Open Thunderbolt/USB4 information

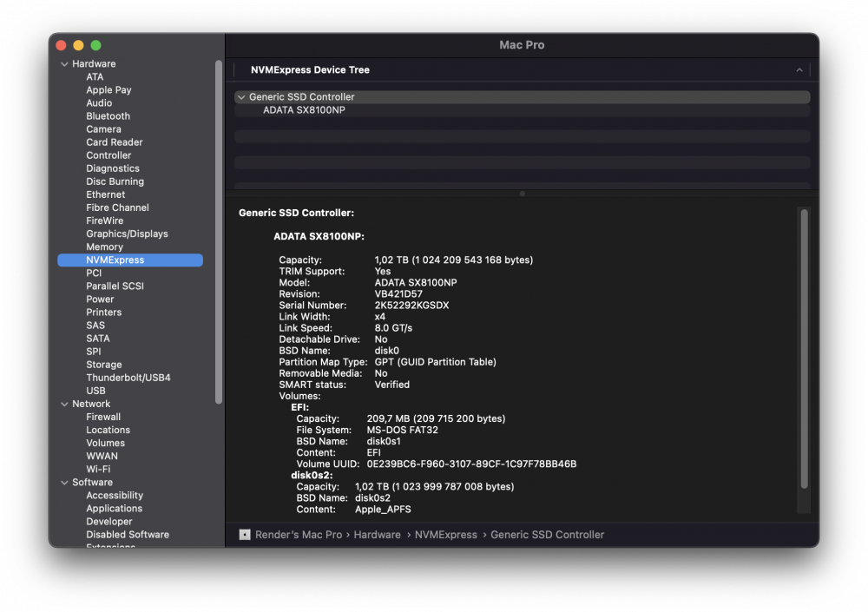[128, 378]
